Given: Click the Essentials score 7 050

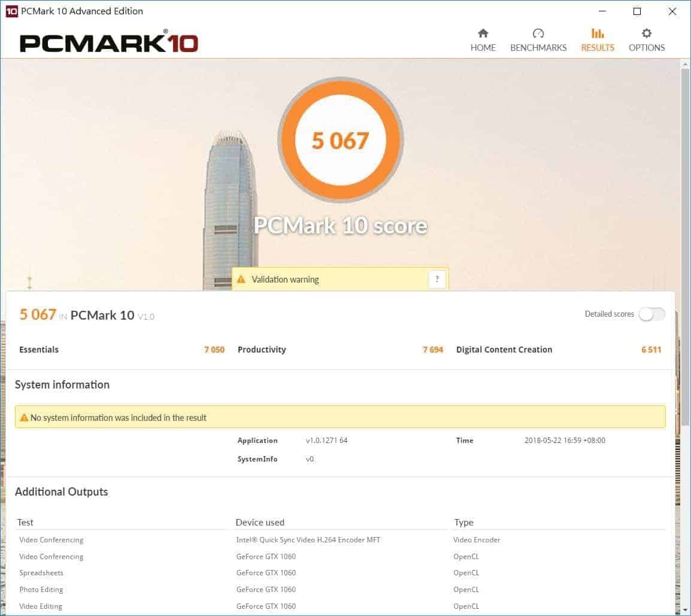Looking at the screenshot, I should (214, 350).
